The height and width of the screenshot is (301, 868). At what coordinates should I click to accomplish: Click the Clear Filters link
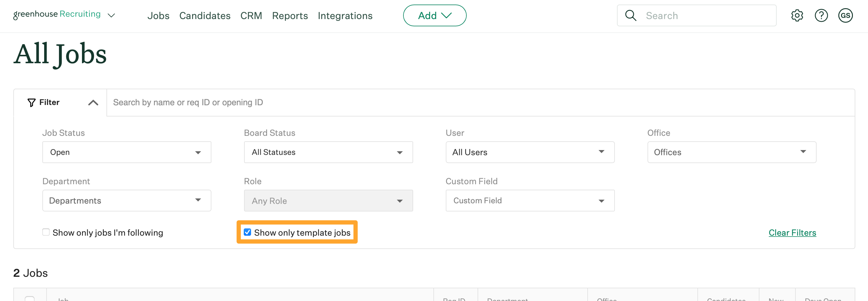tap(792, 233)
